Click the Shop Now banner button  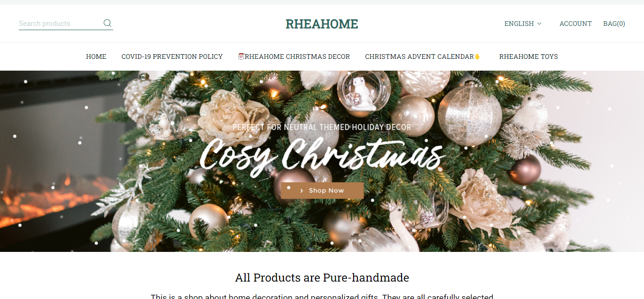tap(322, 191)
